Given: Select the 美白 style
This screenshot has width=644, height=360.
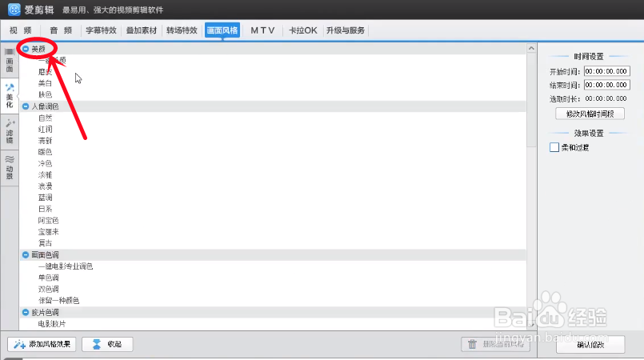Looking at the screenshot, I should click(x=45, y=83).
